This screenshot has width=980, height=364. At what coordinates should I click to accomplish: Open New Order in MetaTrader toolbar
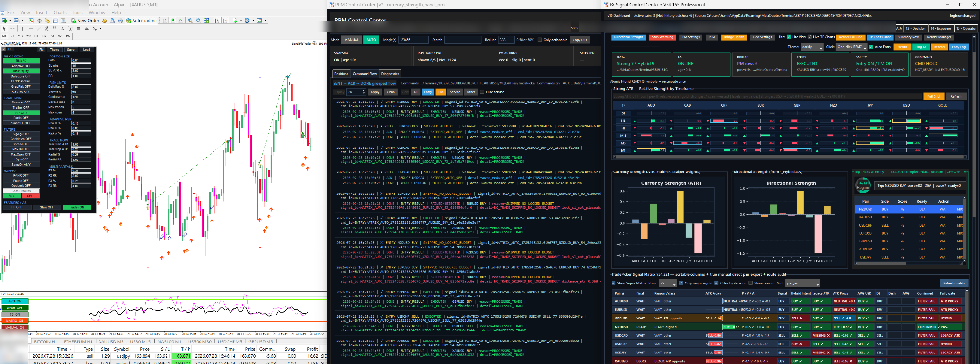pos(85,21)
